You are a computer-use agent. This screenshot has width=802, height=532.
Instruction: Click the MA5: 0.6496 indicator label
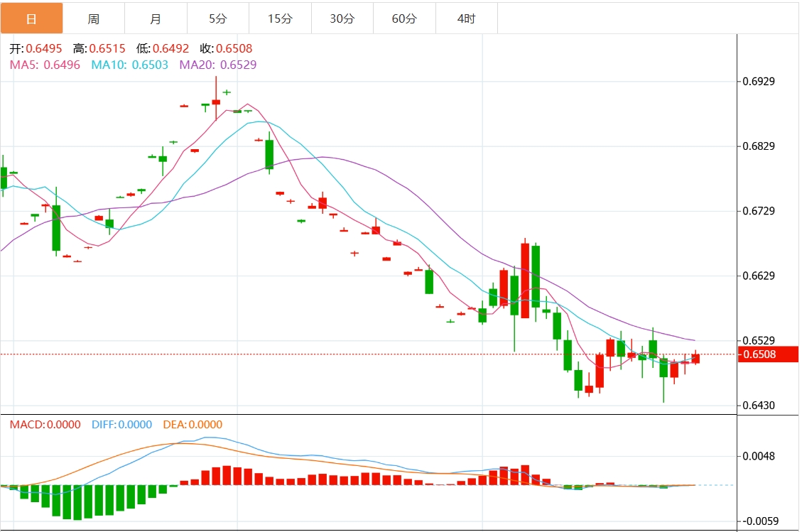(45, 65)
